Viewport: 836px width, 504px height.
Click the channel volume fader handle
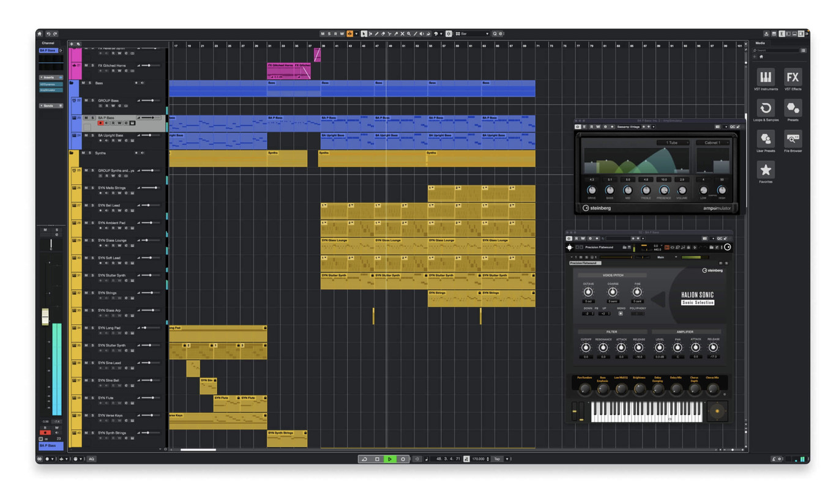45,317
